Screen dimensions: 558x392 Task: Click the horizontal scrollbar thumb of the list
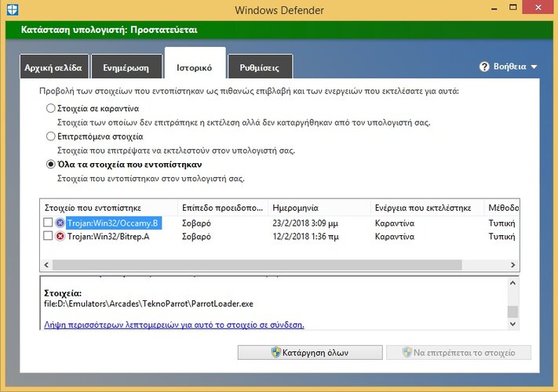click(x=257, y=265)
